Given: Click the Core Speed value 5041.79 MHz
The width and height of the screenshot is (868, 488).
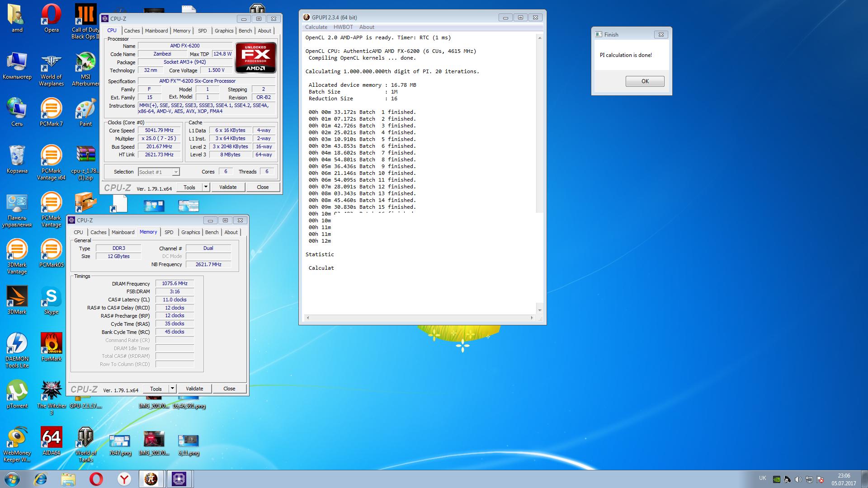Looking at the screenshot, I should coord(159,130).
